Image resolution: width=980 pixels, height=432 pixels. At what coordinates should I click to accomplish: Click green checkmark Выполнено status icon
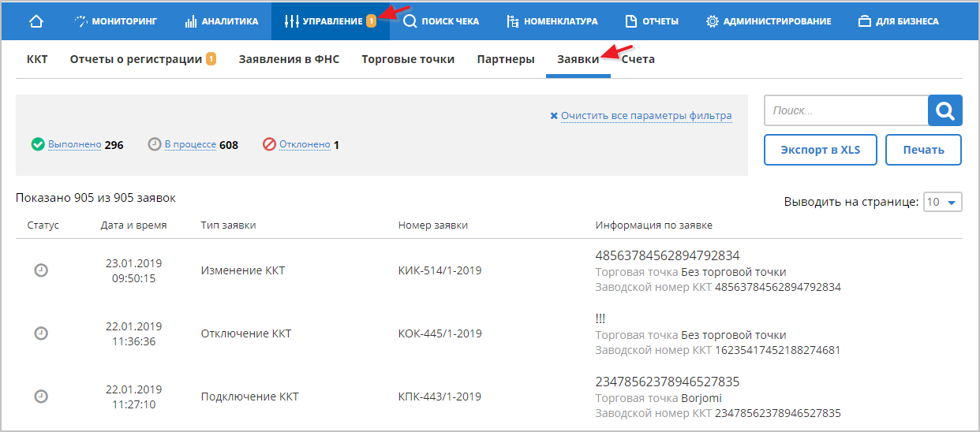[37, 144]
